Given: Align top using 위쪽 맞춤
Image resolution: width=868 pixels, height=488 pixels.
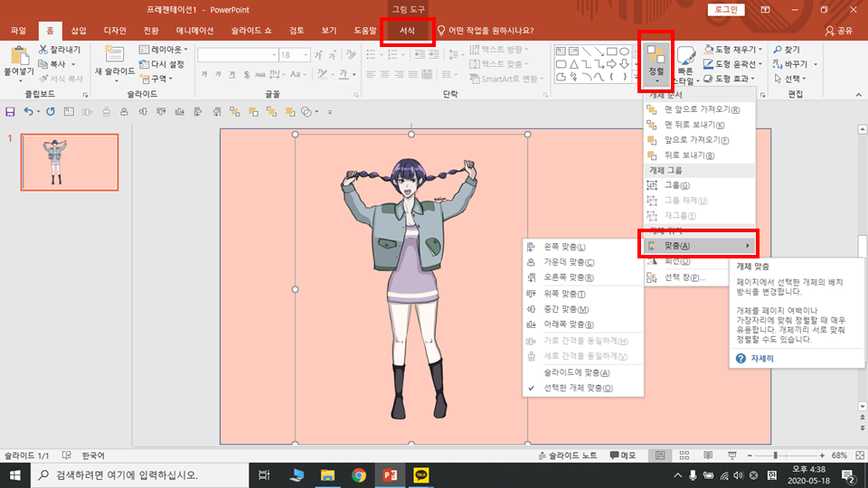Looking at the screenshot, I should pyautogui.click(x=583, y=294).
